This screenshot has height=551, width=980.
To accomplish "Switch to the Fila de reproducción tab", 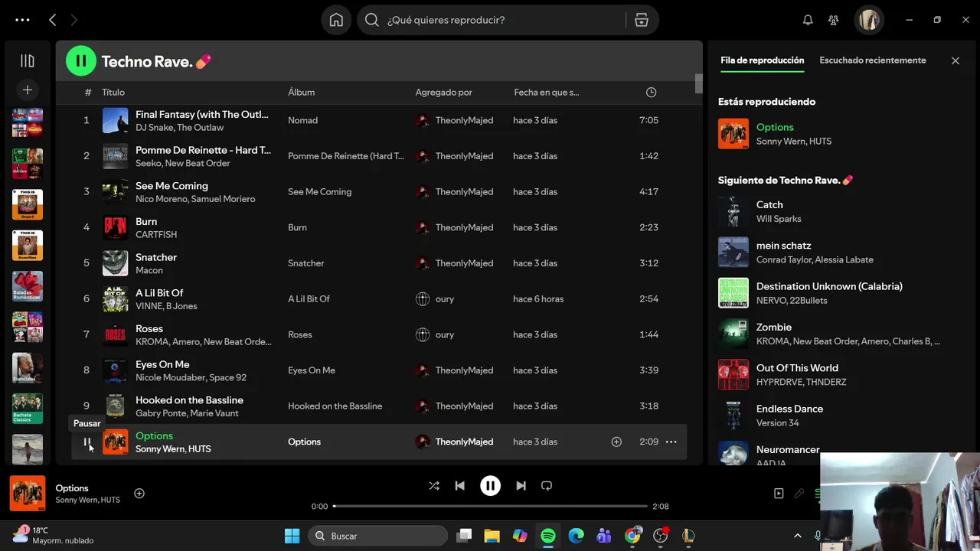I will point(763,60).
